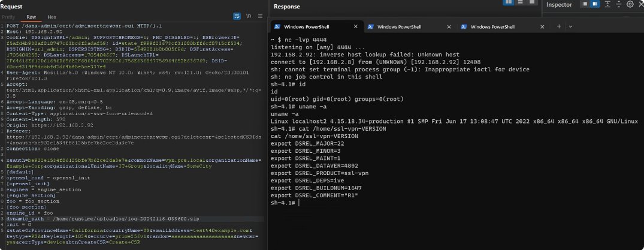Image resolution: width=644 pixels, height=250 pixels.
Task: Click the Request panel title
Action: tap(11, 7)
